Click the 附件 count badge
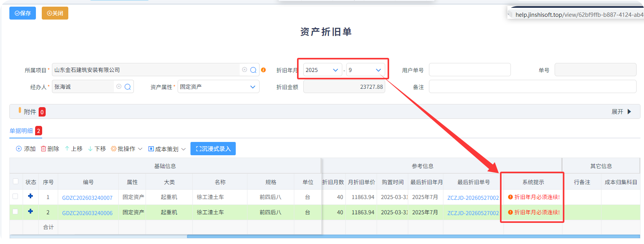The height and width of the screenshot is (244, 644). 42,112
